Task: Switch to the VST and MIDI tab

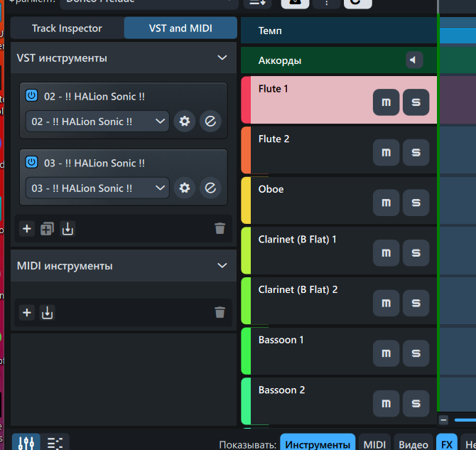Action: point(180,28)
